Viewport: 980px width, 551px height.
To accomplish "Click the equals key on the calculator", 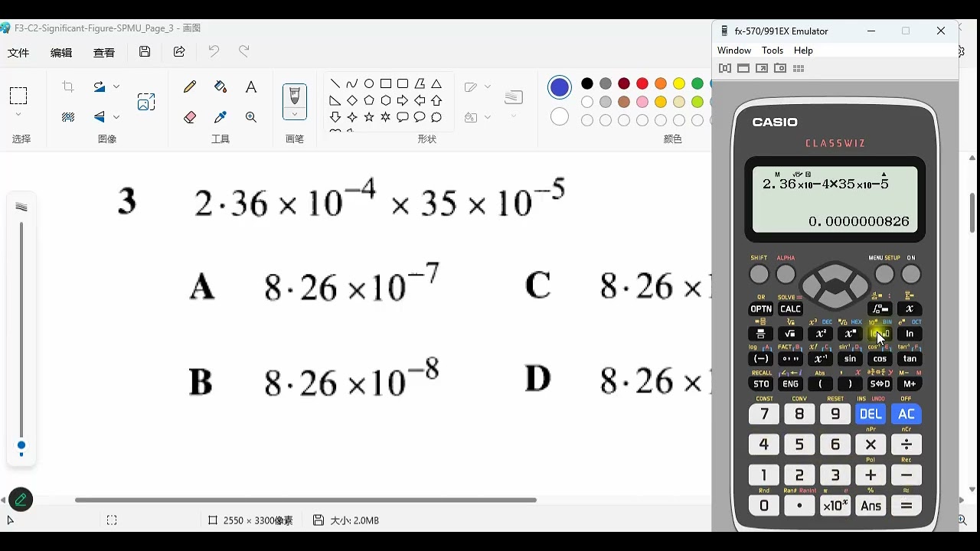I will pos(906,506).
